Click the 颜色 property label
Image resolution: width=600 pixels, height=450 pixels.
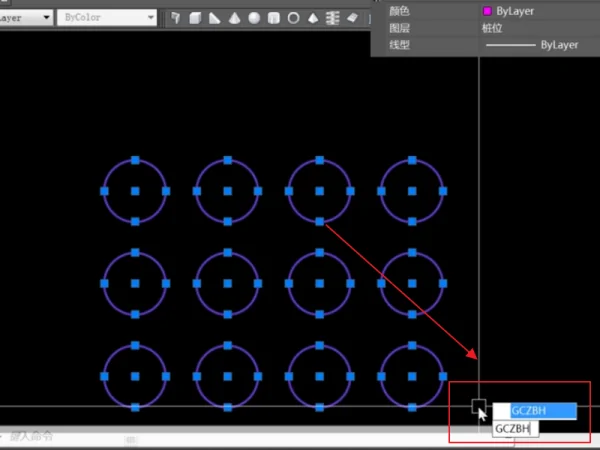point(399,11)
